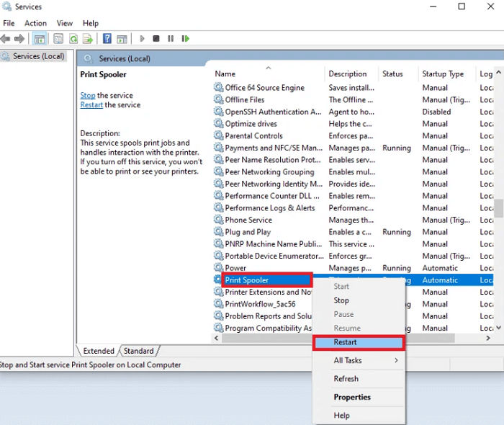Start the service with the toolbar play icon
This screenshot has height=425, width=504.
(x=142, y=39)
